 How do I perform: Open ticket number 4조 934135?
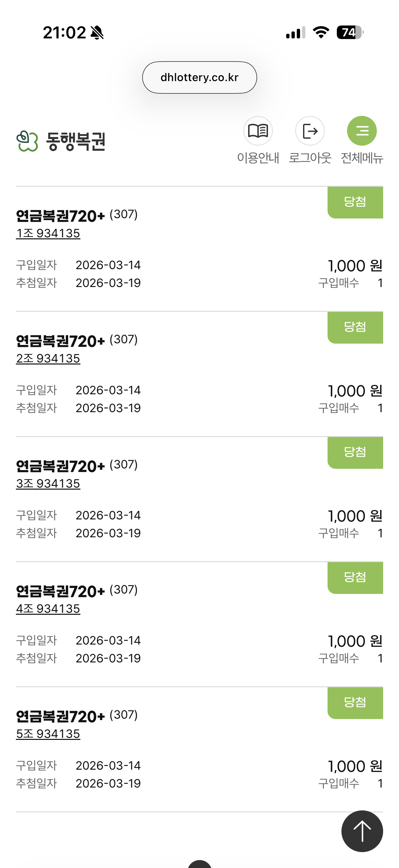click(48, 608)
